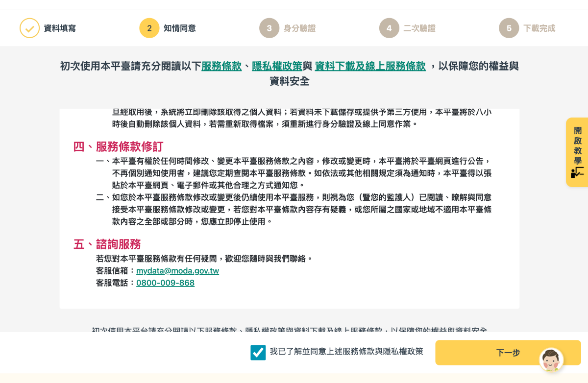Image resolution: width=588 pixels, height=383 pixels.
Task: Click the 下一步 next step button
Action: [508, 353]
